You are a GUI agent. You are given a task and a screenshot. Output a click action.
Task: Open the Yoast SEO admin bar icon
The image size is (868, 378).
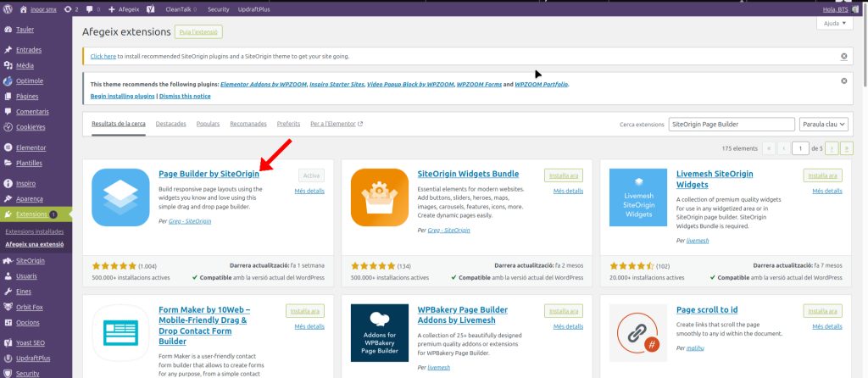point(150,8)
